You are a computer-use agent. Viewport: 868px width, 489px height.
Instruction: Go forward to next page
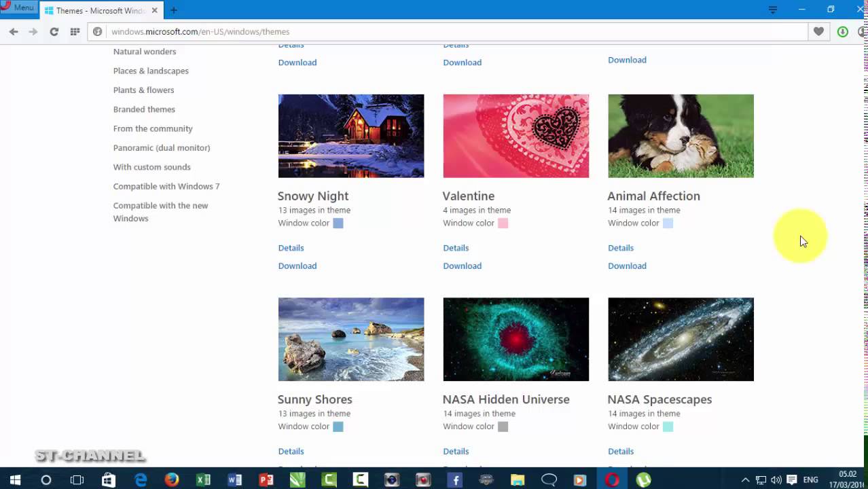(33, 31)
